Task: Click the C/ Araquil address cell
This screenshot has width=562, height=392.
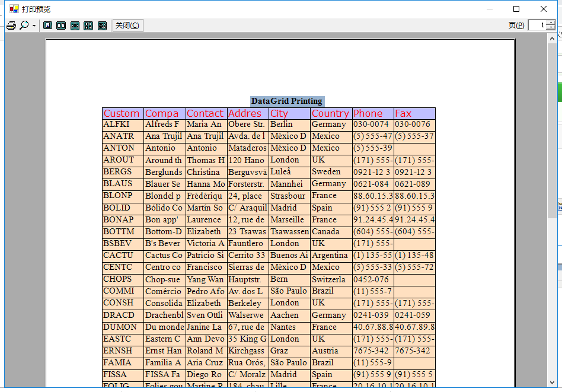Action: coord(248,208)
